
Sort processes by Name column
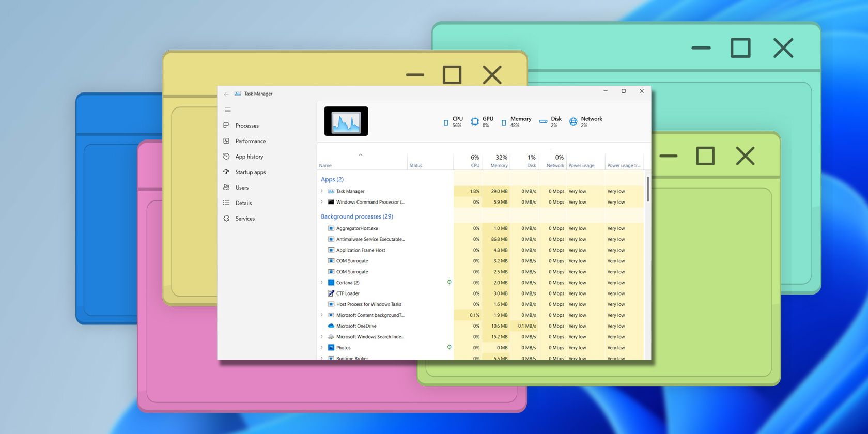(362, 161)
